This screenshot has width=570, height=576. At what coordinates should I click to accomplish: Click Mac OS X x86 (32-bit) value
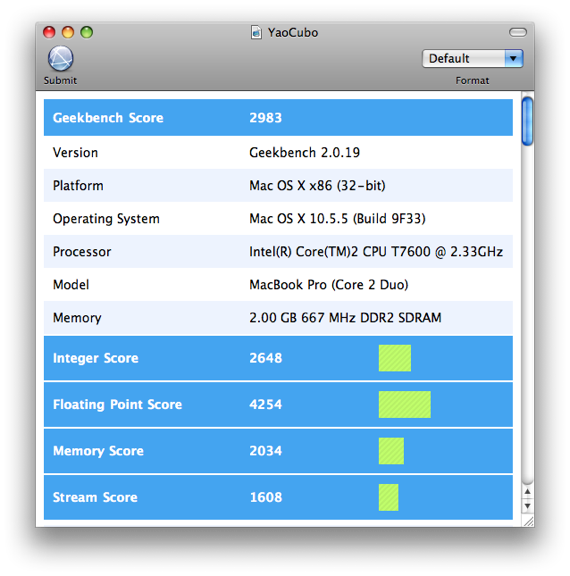pos(317,186)
